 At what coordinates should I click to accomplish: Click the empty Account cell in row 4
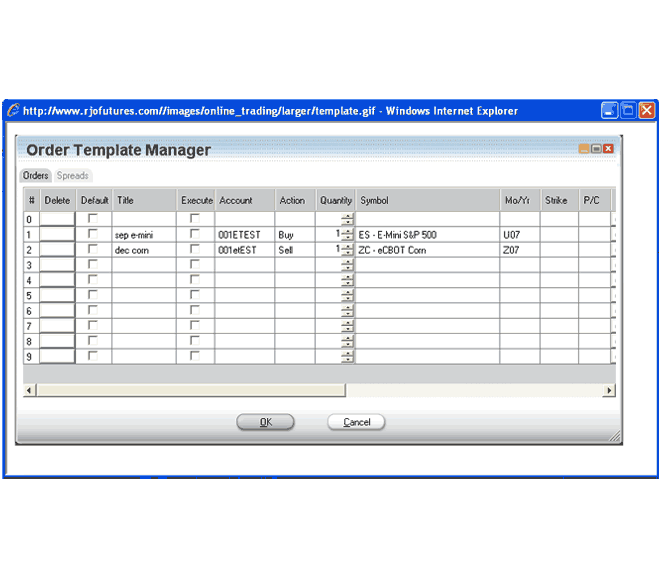[x=245, y=280]
